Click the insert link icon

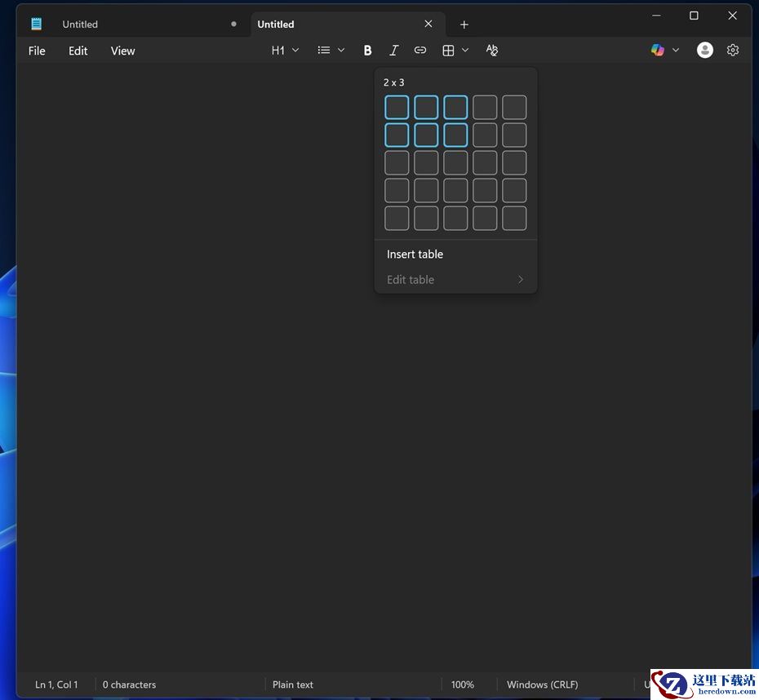[420, 51]
